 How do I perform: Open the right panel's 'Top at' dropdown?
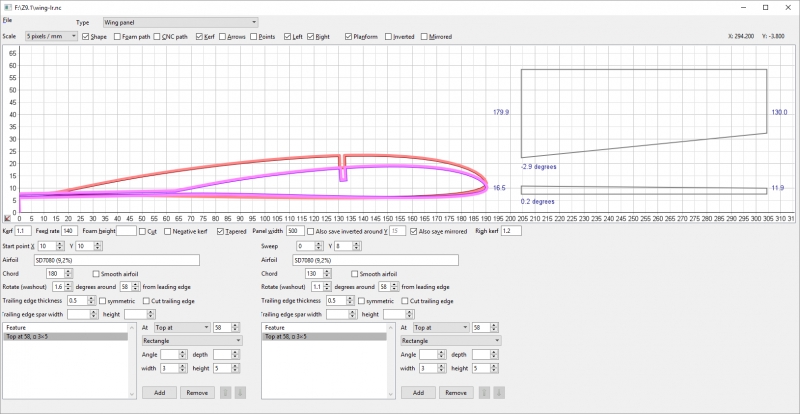point(437,327)
